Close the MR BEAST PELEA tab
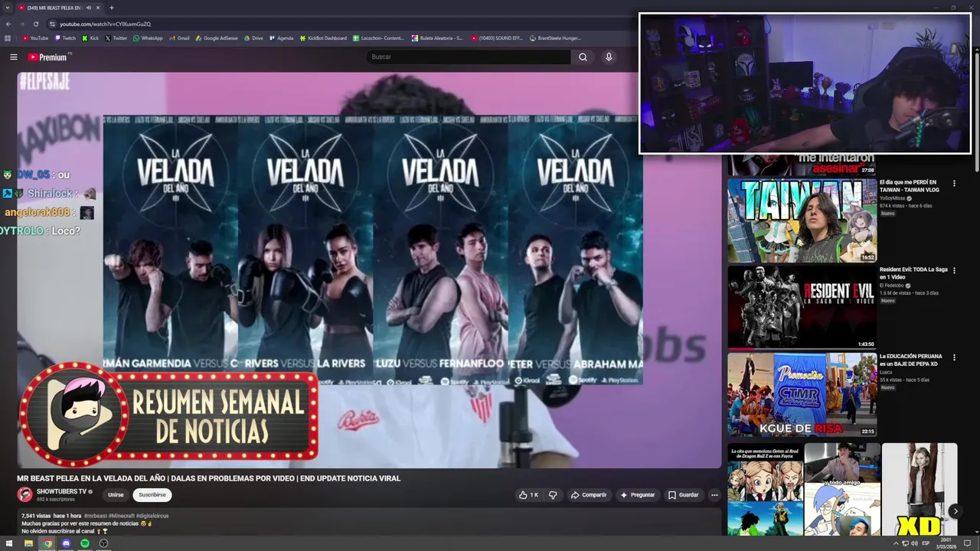 pyautogui.click(x=99, y=8)
